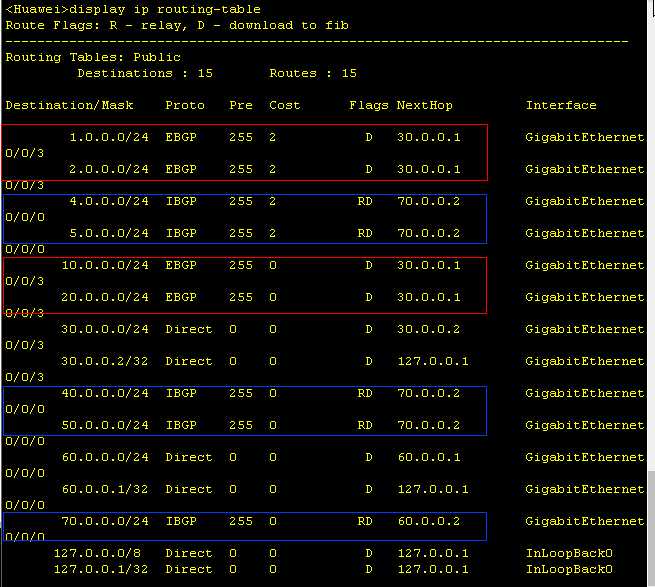Click the 'Routes : 15' count
The width and height of the screenshot is (655, 587).
tap(313, 73)
